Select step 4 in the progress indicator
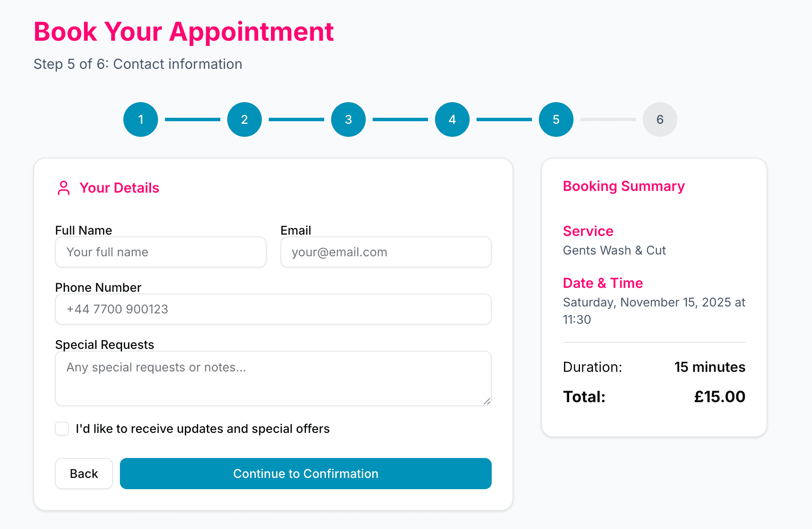812x529 pixels. point(452,119)
